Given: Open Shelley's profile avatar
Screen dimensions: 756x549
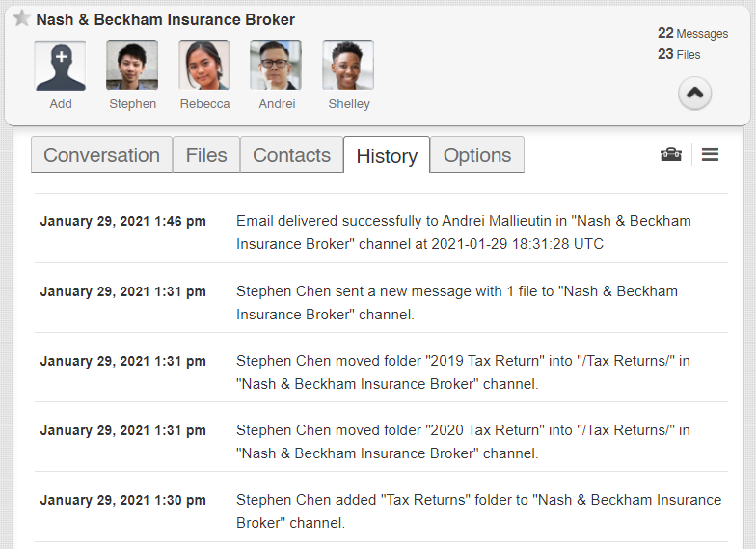Looking at the screenshot, I should coord(348,66).
